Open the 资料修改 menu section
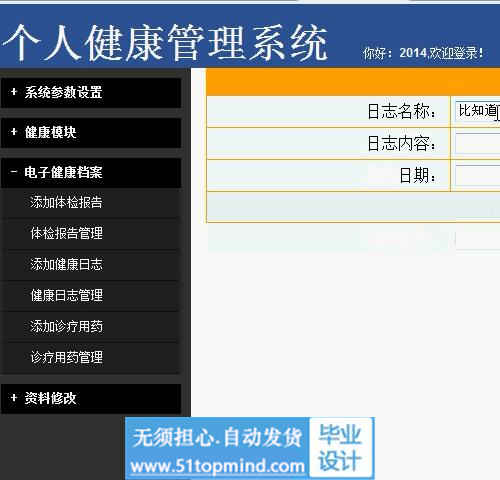The height and width of the screenshot is (480, 500). (91, 399)
